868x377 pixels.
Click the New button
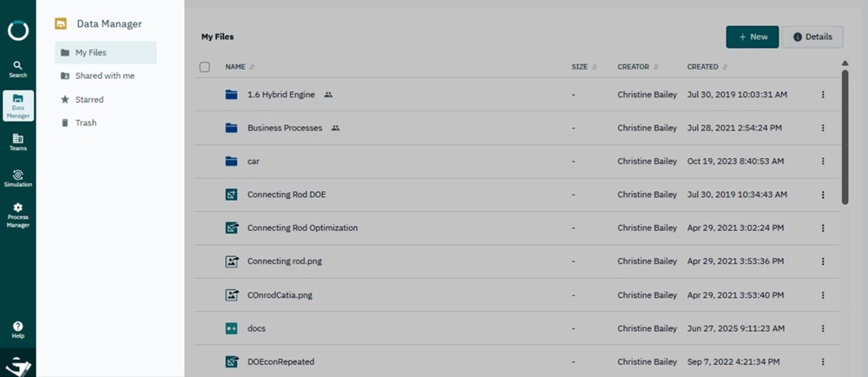point(752,36)
